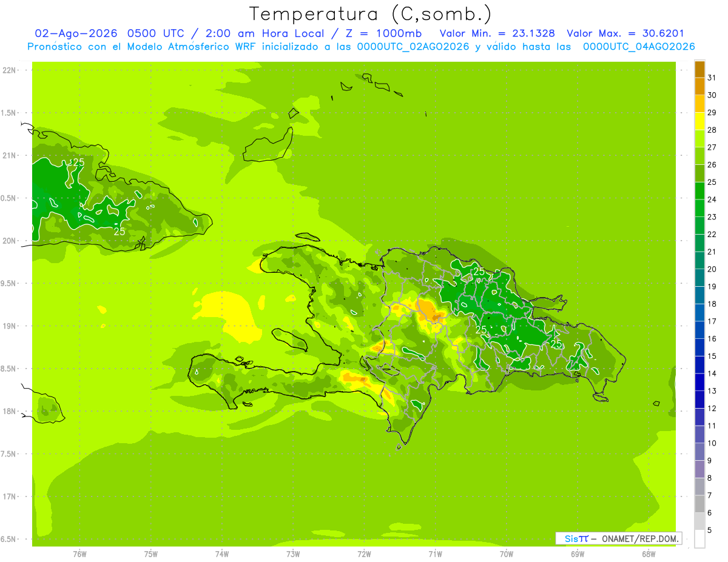Click the 73W longitude axis label

(x=293, y=554)
